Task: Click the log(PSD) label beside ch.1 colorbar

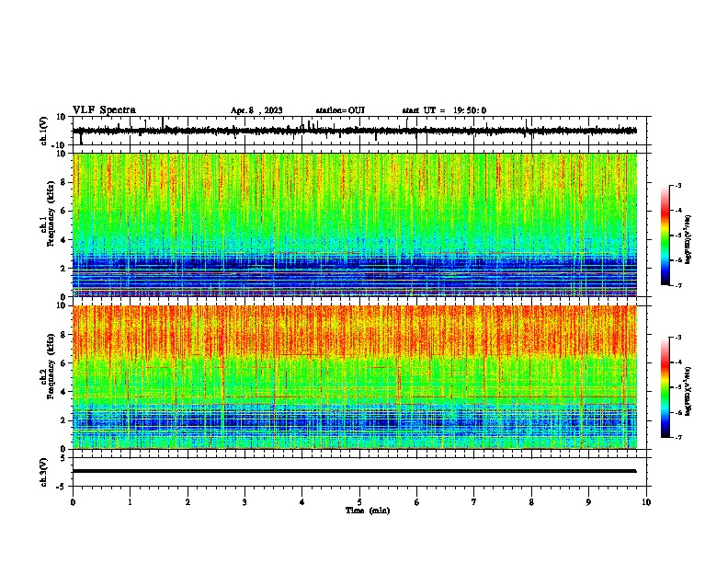Action: pos(688,239)
